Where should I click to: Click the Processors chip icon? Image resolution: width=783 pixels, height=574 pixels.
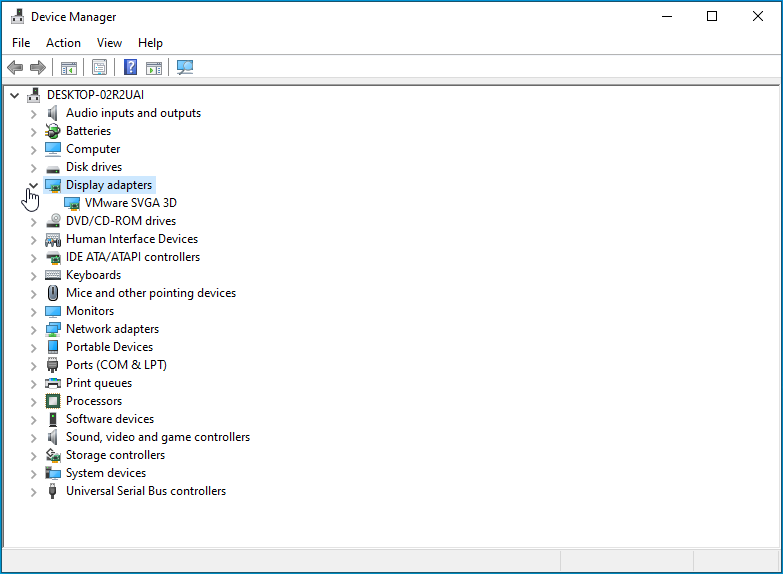tap(53, 401)
